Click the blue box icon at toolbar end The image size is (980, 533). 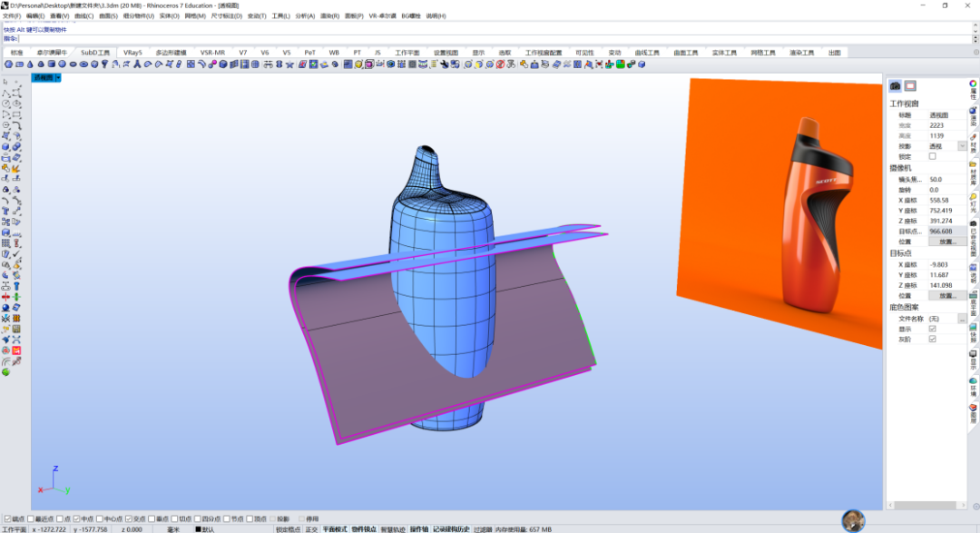point(642,64)
